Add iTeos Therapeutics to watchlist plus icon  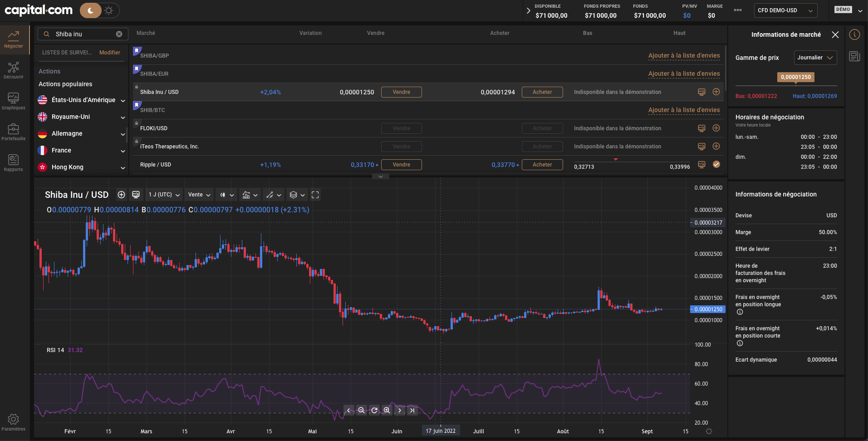tap(716, 146)
